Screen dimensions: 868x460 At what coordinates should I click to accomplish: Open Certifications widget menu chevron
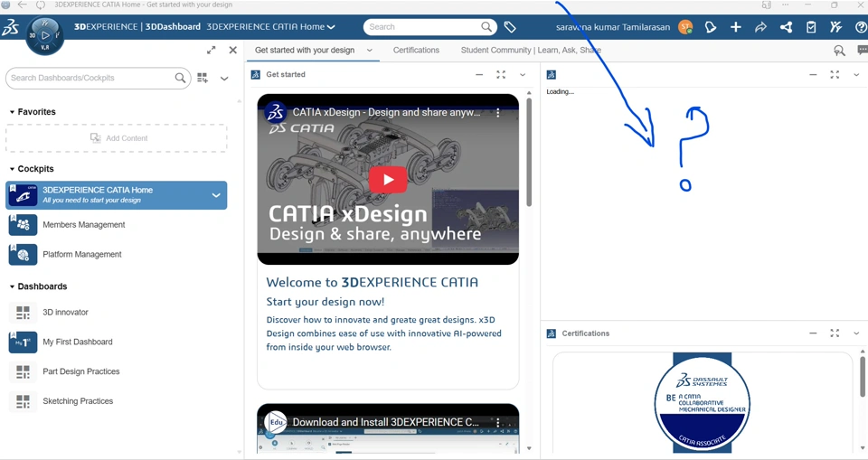(856, 333)
